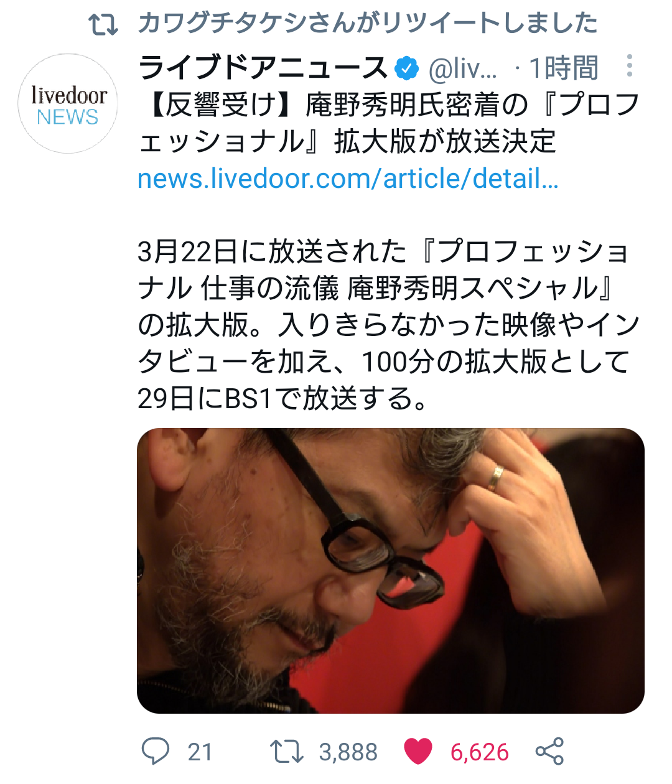672x784 pixels.
Task: Expand the tweet's three-dot options menu
Action: (x=630, y=66)
